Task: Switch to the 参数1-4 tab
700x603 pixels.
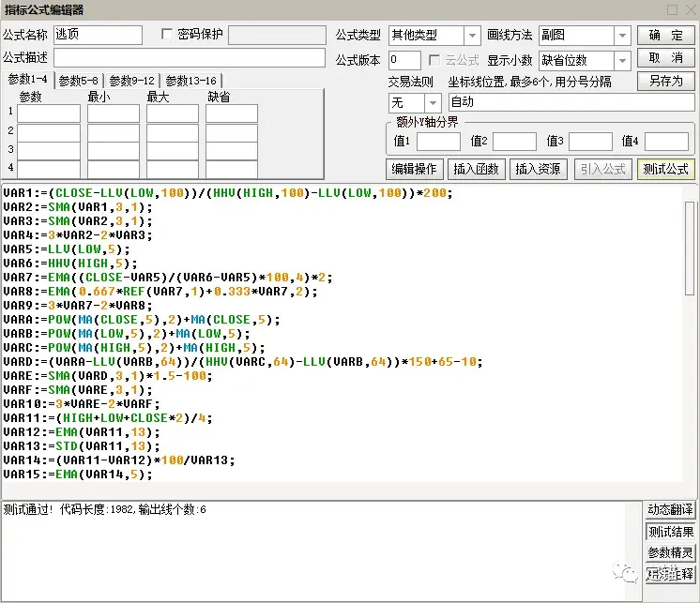Action: click(27, 80)
